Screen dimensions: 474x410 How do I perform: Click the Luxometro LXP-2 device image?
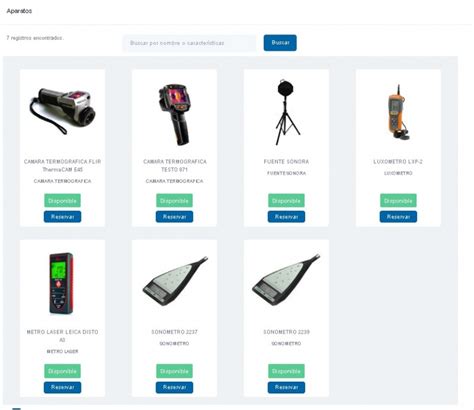point(398,113)
